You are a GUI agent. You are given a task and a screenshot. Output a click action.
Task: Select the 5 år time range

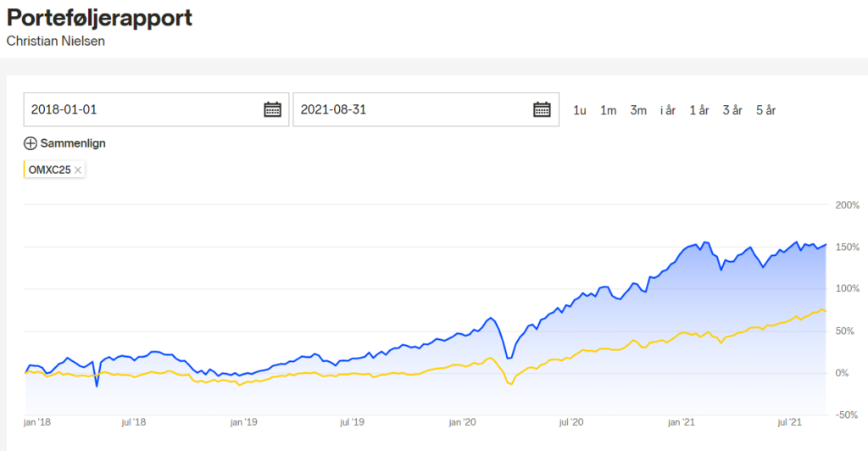(x=766, y=110)
